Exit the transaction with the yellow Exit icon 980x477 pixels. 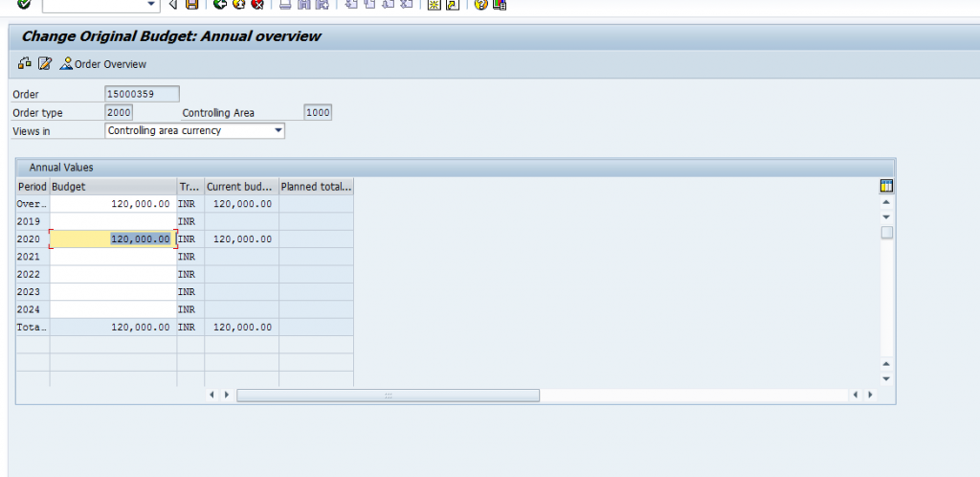(x=238, y=4)
